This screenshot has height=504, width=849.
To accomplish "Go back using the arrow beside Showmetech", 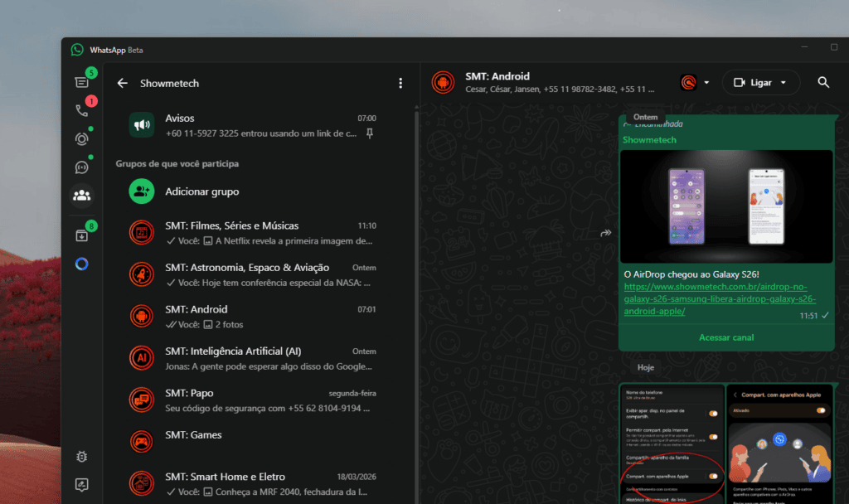I will click(123, 83).
